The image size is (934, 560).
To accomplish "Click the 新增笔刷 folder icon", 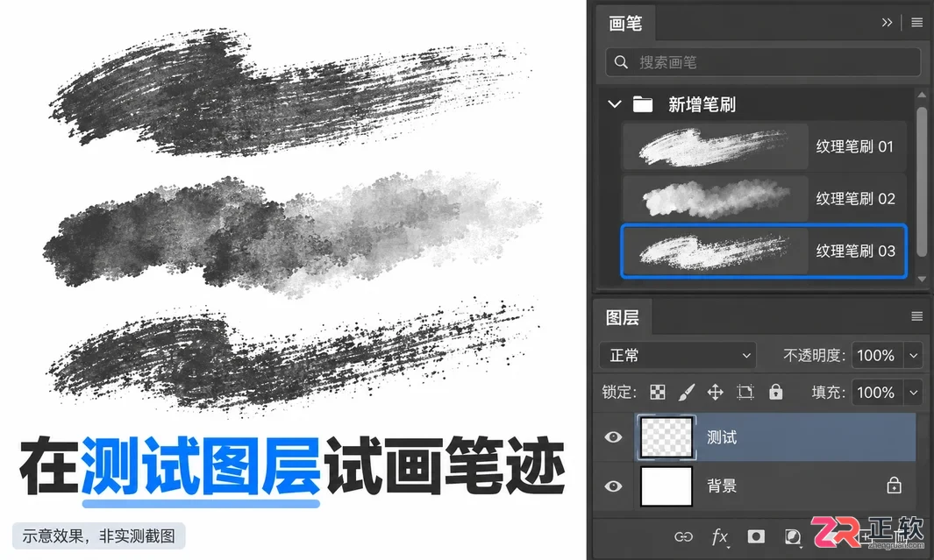I will click(643, 105).
